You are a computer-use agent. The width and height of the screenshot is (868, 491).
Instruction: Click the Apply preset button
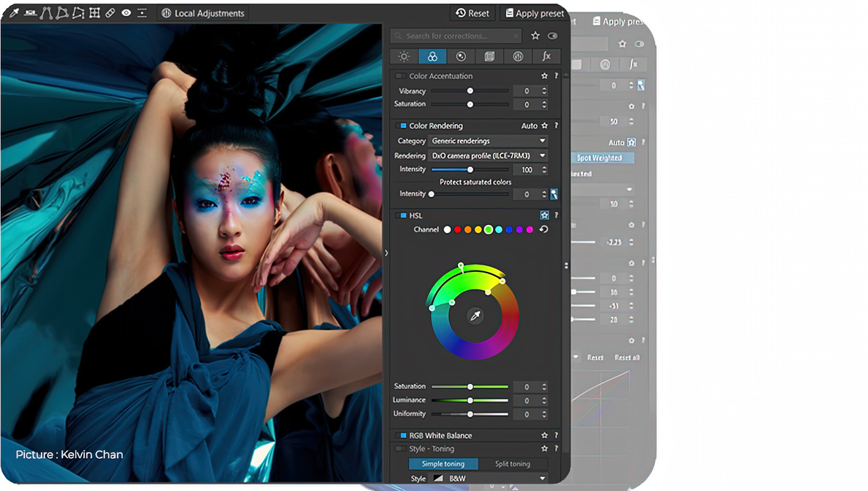pyautogui.click(x=534, y=13)
